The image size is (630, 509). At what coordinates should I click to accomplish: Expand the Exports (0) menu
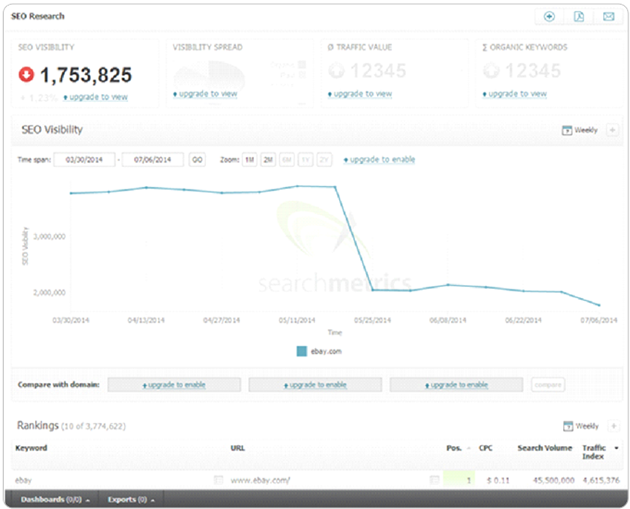131,500
